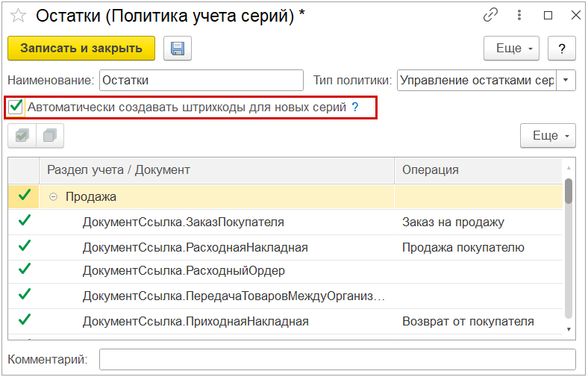This screenshot has height=377, width=588.
Task: Select the ДокументСсылка.РасходныйОрдер row
Action: coord(184,270)
